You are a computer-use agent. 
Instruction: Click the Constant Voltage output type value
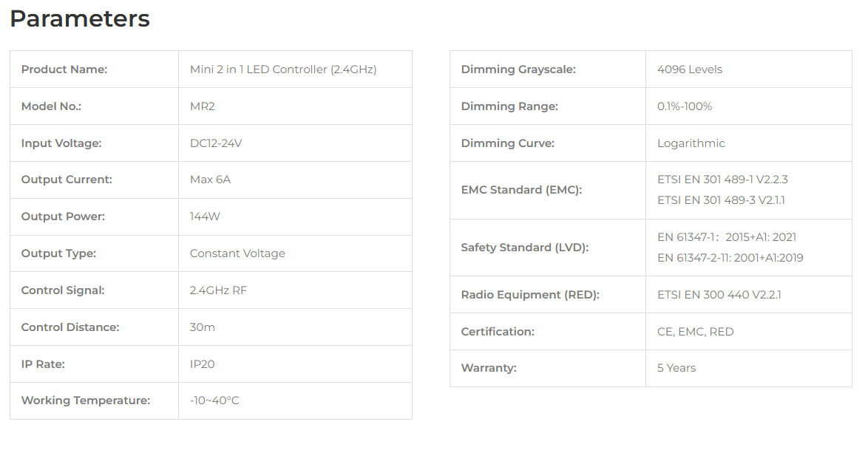[237, 253]
